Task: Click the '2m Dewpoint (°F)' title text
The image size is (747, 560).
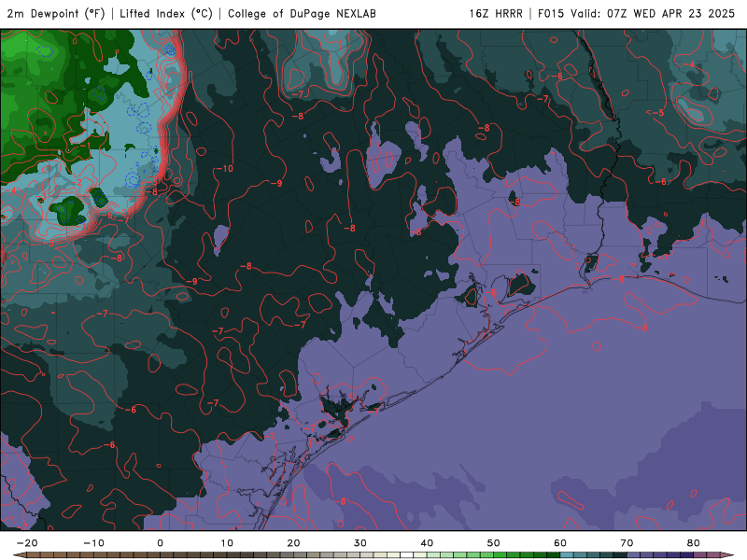Action: pos(55,14)
